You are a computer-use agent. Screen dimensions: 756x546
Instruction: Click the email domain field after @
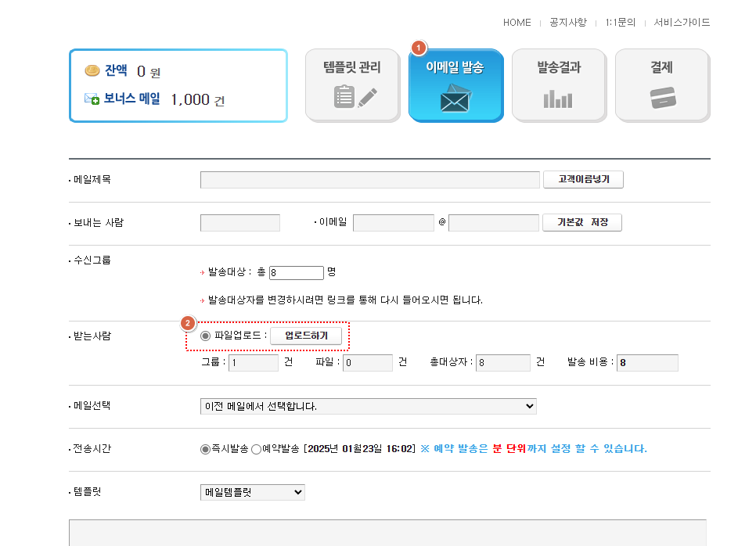pos(494,223)
